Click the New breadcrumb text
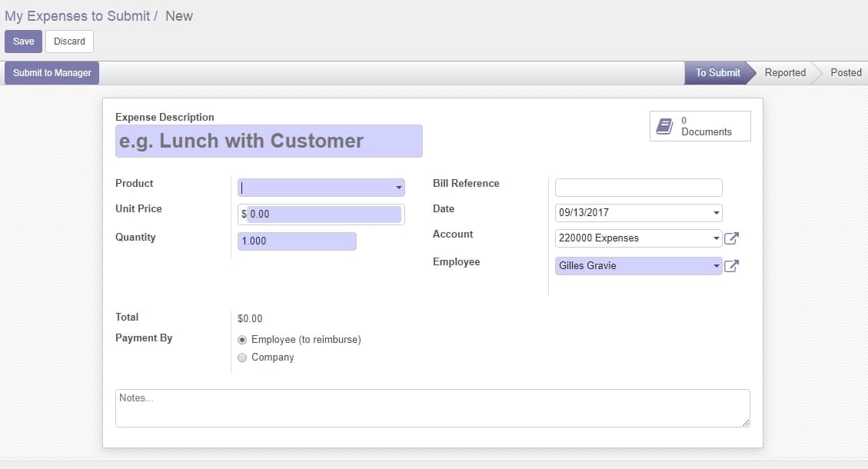Image resolution: width=868 pixels, height=469 pixels. click(x=179, y=16)
